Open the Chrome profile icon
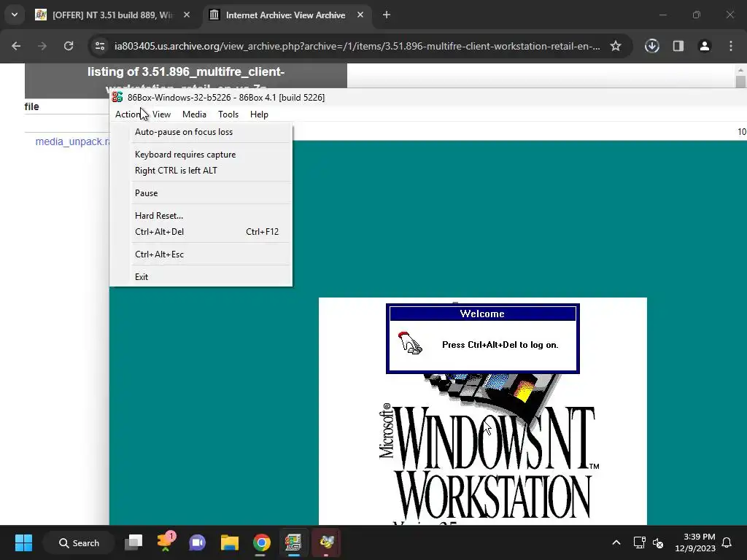747x560 pixels. (704, 46)
